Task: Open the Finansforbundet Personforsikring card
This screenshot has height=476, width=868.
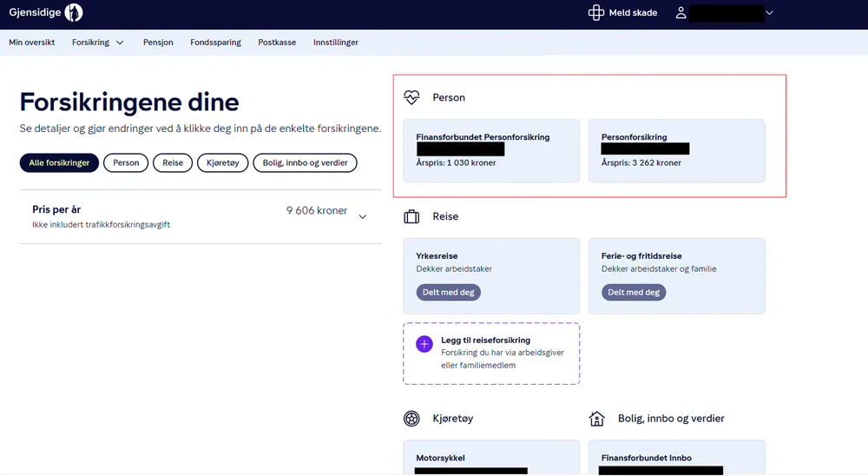Action: point(491,151)
